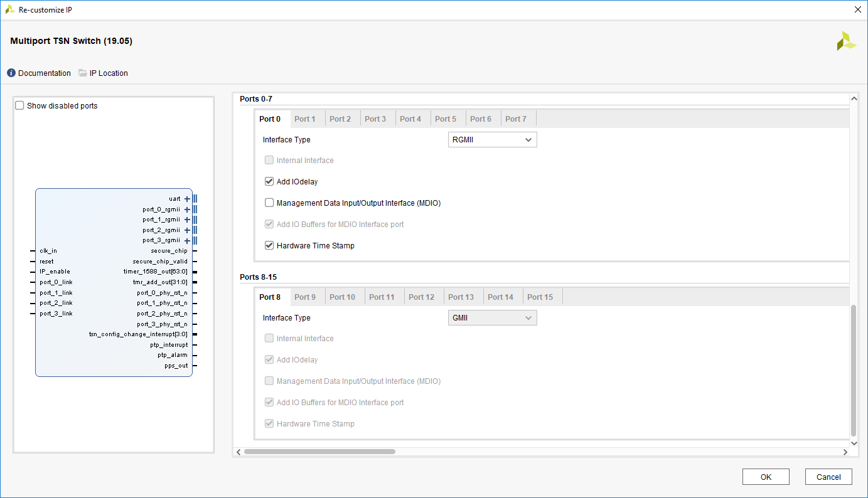The image size is (868, 498).
Task: Click the pps_out output label
Action: (x=176, y=366)
